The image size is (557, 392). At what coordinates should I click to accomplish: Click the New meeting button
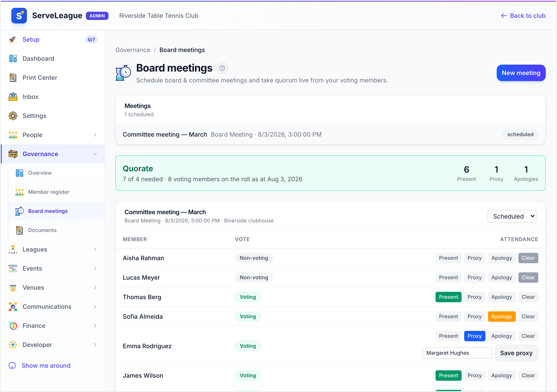click(521, 73)
